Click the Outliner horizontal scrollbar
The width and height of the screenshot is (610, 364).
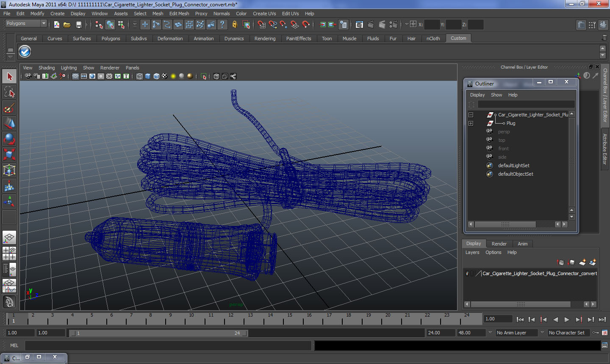click(x=505, y=224)
